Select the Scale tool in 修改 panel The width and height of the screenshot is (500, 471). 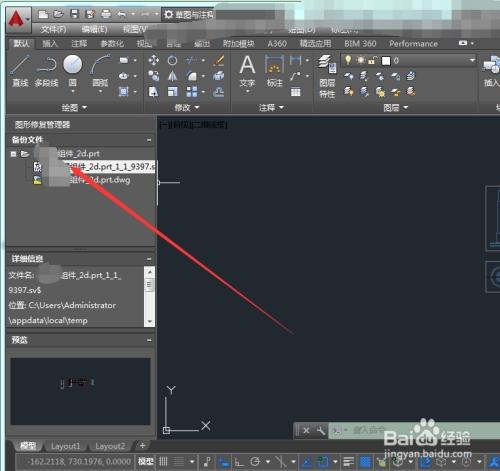pos(172,92)
